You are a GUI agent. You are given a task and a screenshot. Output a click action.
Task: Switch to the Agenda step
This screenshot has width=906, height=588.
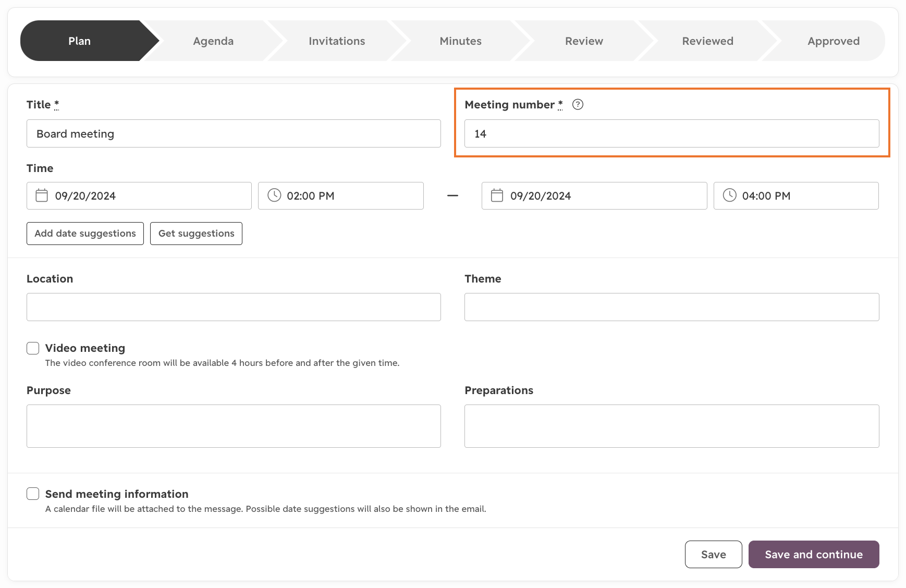coord(213,41)
